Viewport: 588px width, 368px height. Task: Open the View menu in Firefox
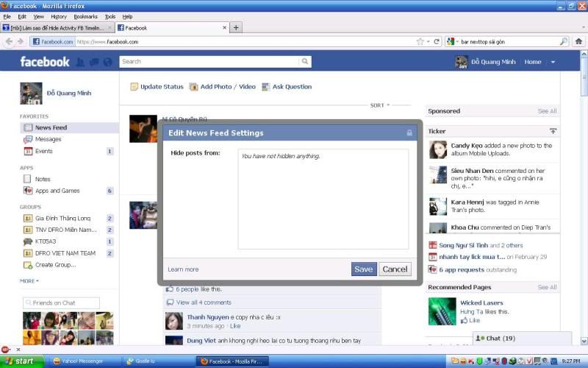point(39,16)
